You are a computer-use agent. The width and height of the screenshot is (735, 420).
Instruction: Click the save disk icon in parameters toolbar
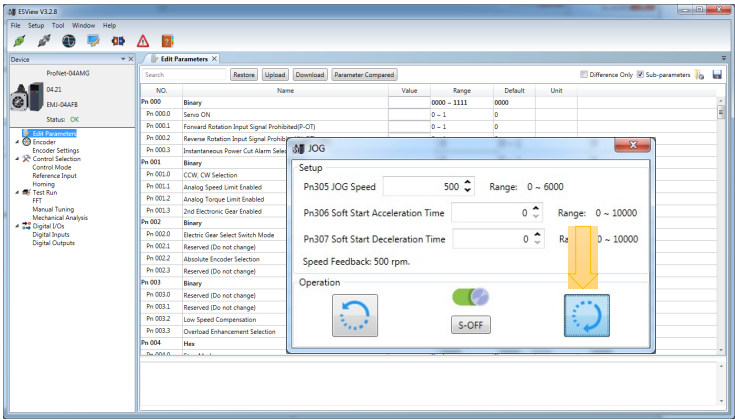click(717, 75)
